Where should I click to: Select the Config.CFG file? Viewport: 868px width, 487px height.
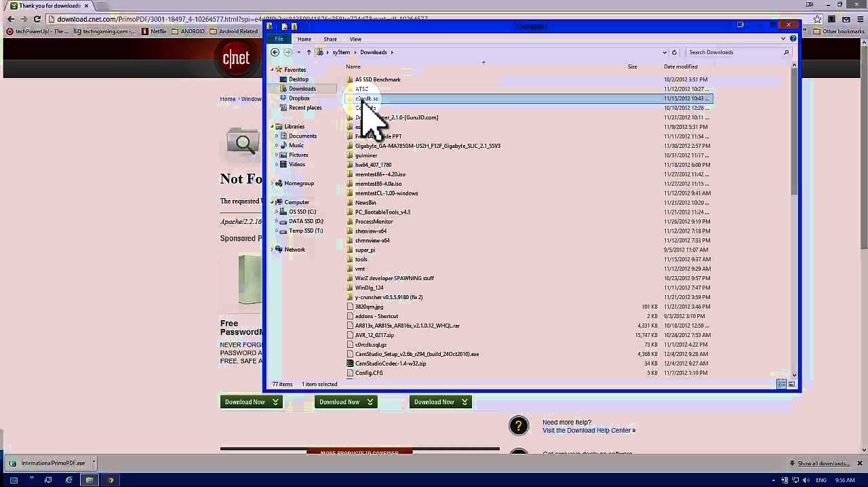tap(369, 373)
